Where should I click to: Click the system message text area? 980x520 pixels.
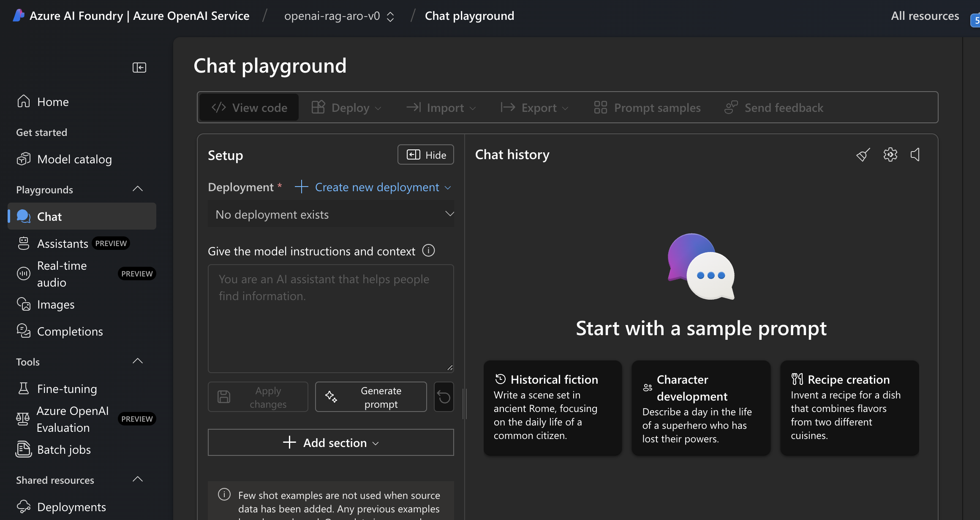tap(331, 319)
